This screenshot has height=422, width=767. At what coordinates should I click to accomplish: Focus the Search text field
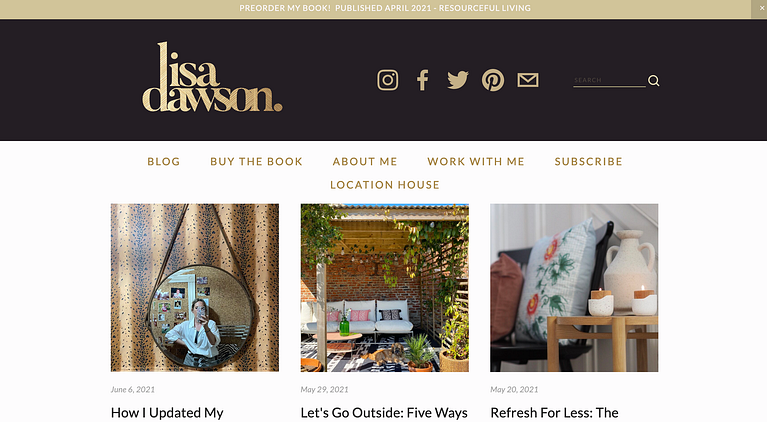(x=609, y=80)
